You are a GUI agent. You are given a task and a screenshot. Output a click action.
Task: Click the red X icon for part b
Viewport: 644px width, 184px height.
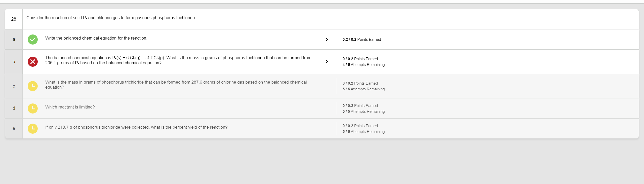click(33, 62)
